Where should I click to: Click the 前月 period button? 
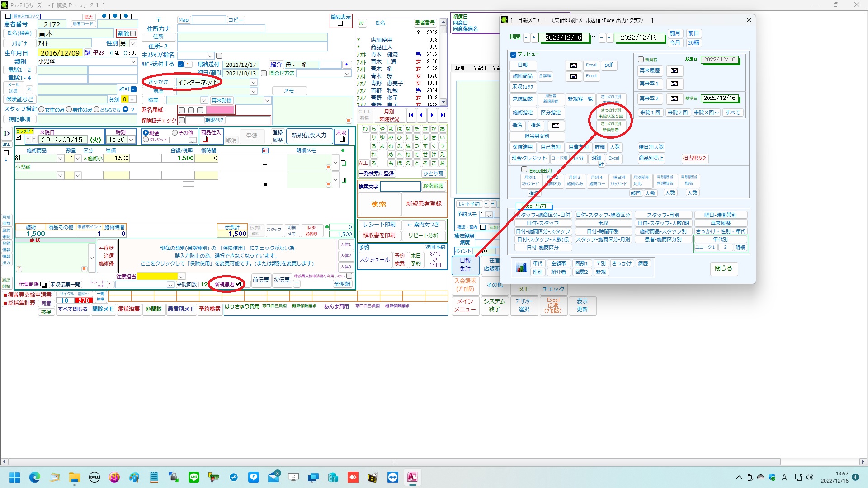pos(675,33)
